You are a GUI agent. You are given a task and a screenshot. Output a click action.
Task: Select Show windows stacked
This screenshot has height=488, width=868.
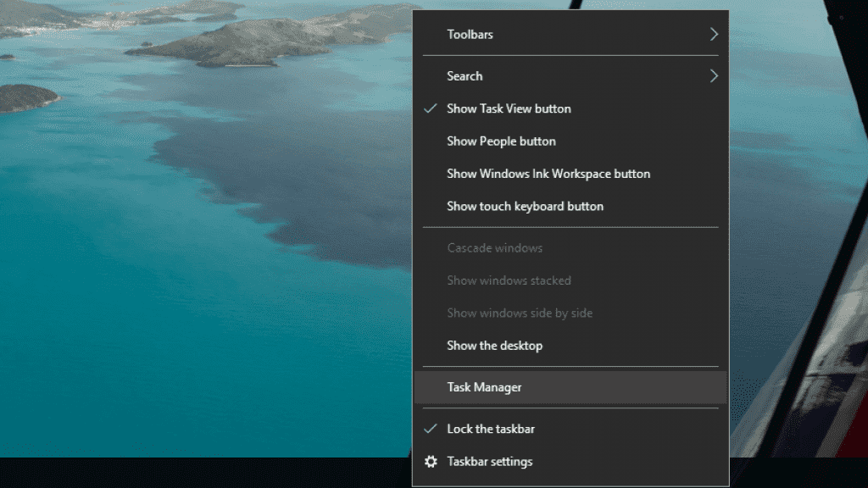click(x=509, y=280)
